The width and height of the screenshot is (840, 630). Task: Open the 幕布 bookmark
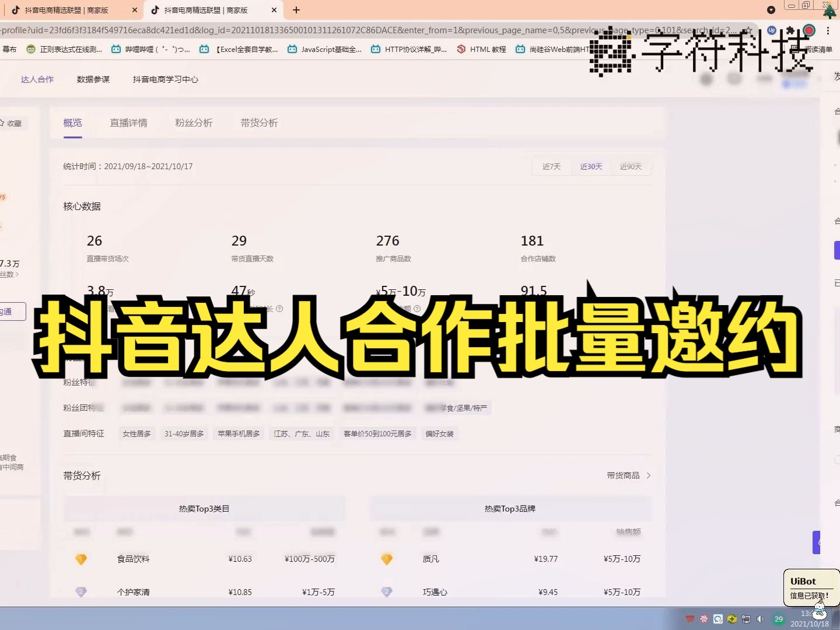pos(9,49)
